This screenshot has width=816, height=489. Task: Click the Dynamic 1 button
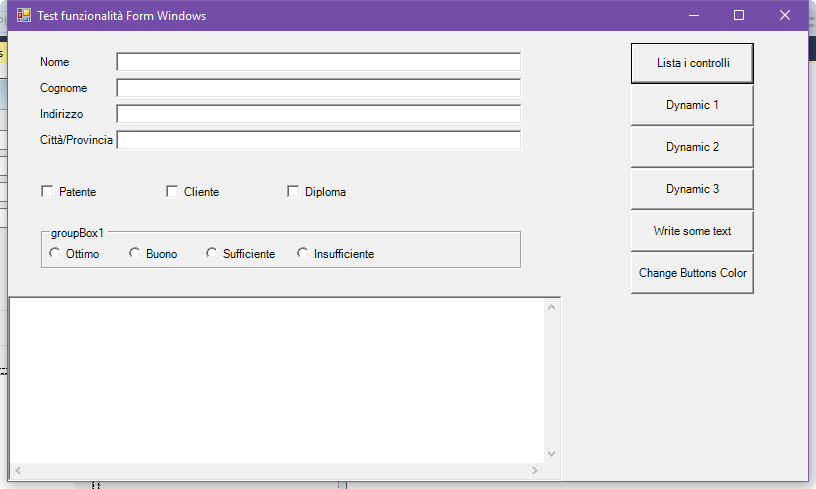[692, 105]
